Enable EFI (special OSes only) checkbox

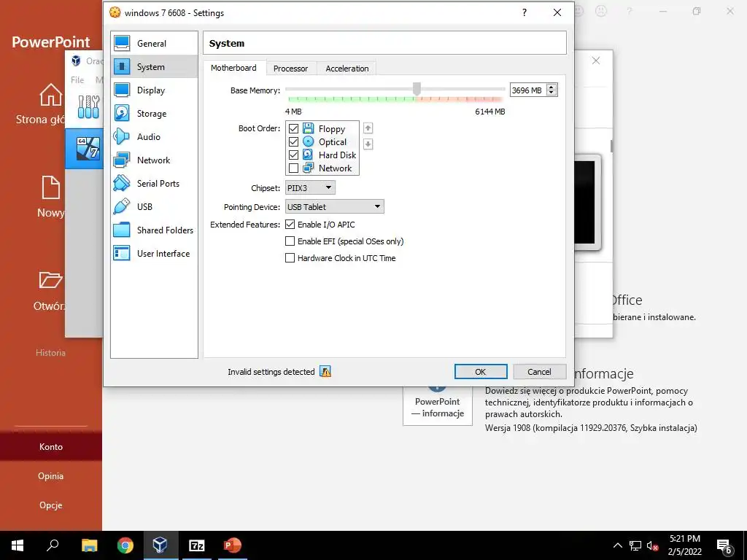pos(290,241)
